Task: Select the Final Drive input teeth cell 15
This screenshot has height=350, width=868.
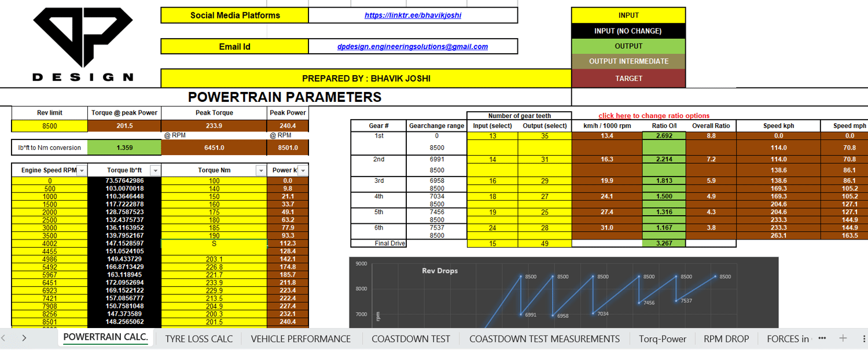Action: click(492, 244)
